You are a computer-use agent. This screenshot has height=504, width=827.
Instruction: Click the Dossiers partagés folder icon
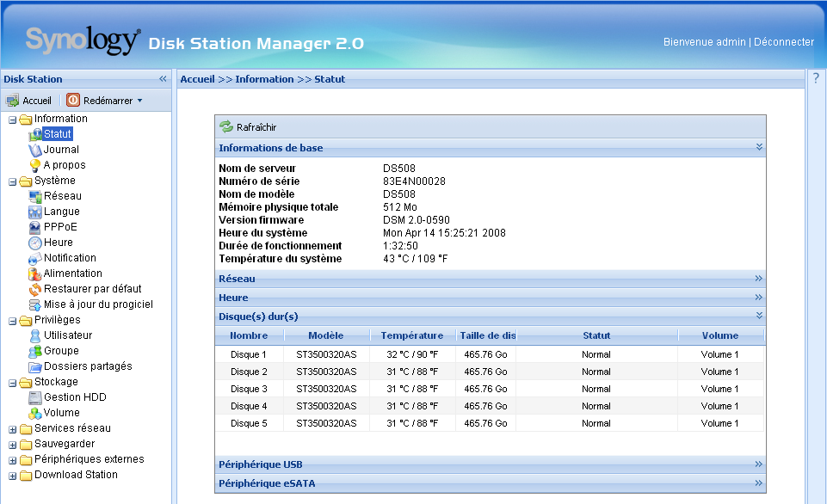click(x=34, y=367)
